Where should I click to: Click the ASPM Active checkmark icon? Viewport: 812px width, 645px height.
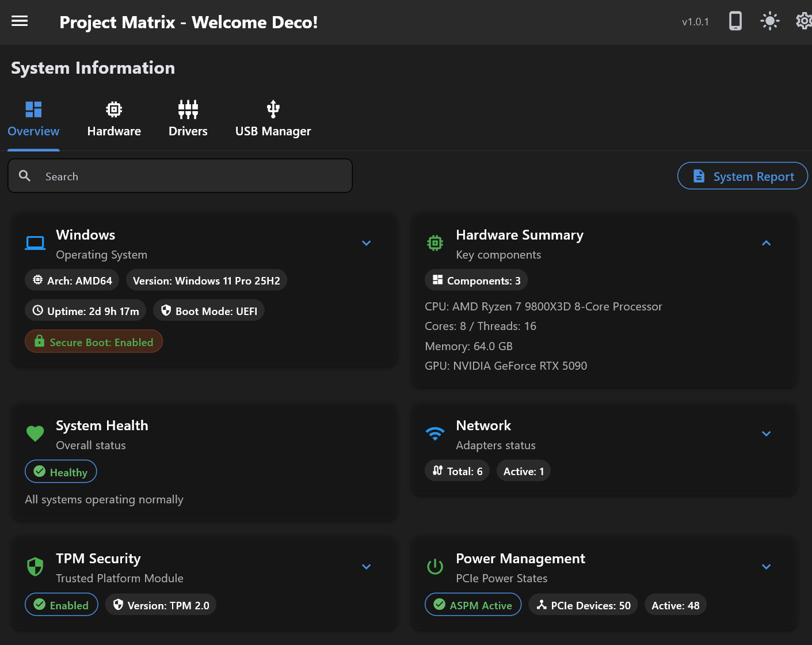click(x=440, y=604)
